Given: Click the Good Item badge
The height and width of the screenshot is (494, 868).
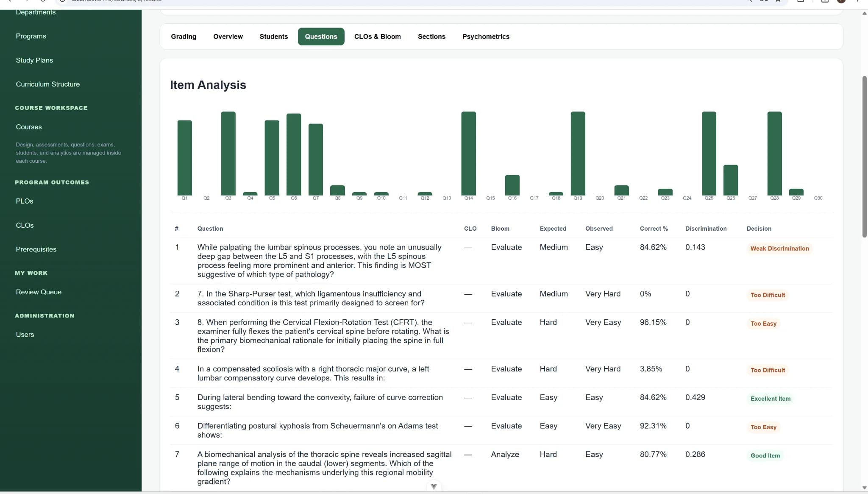Looking at the screenshot, I should coord(765,455).
